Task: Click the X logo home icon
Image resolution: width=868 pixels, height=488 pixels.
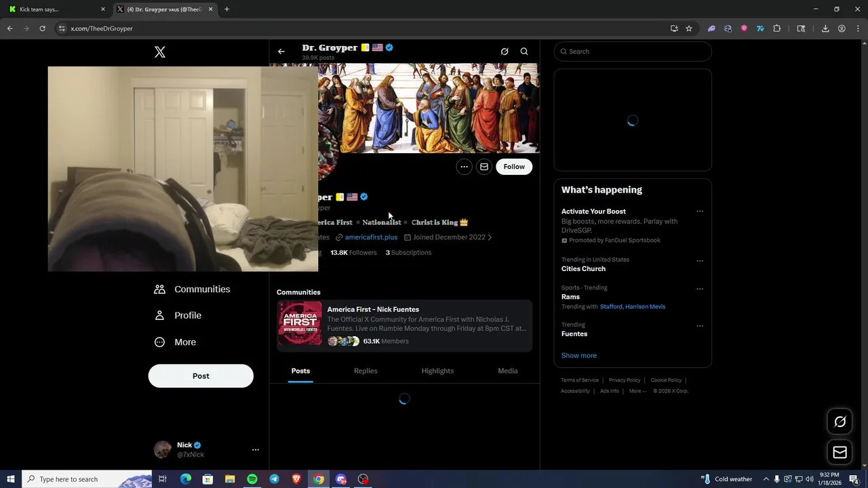Action: [160, 52]
